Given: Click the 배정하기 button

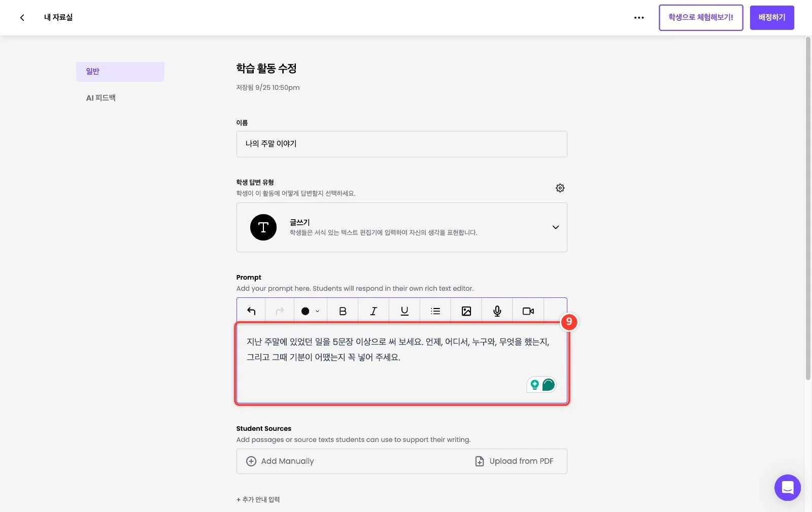Looking at the screenshot, I should pos(772,18).
